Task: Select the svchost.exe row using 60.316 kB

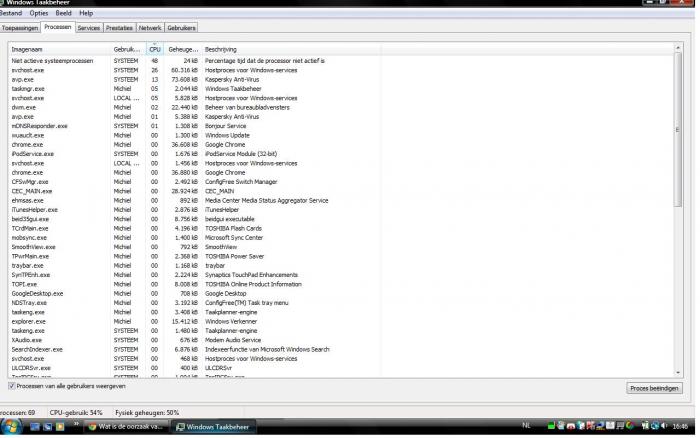Action: (x=194, y=70)
